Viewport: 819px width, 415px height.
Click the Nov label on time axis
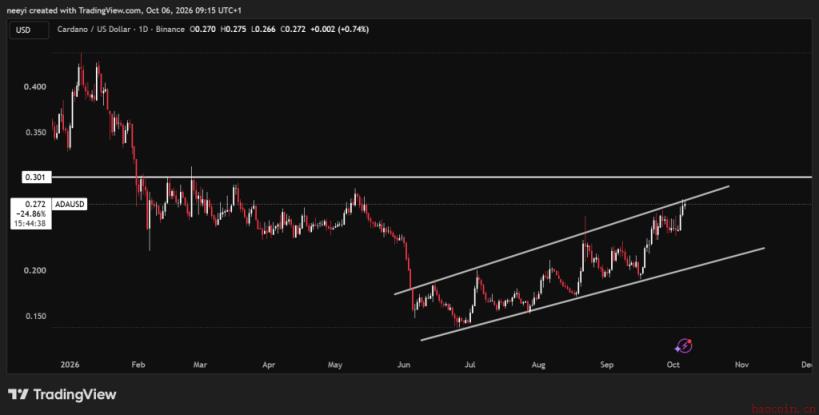(742, 365)
